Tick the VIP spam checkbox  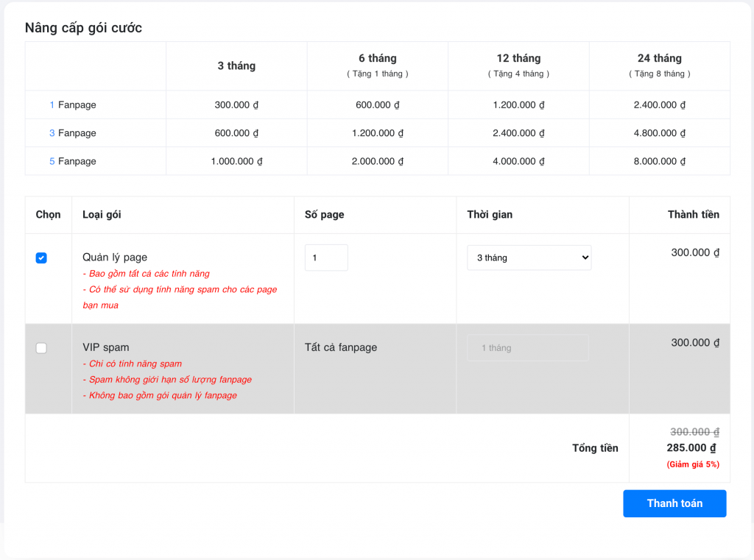[41, 348]
